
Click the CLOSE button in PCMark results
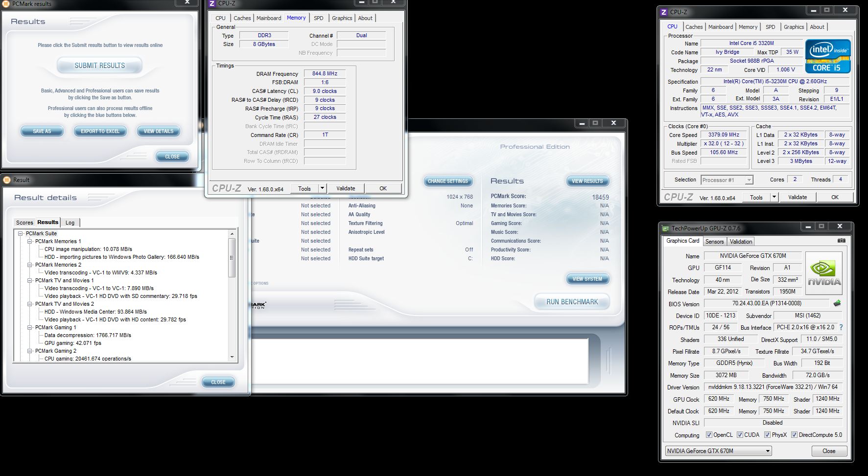click(172, 157)
